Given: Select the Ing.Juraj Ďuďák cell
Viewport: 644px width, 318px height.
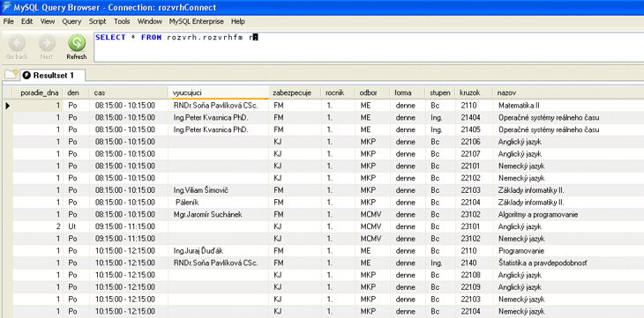Looking at the screenshot, I should [x=218, y=251].
